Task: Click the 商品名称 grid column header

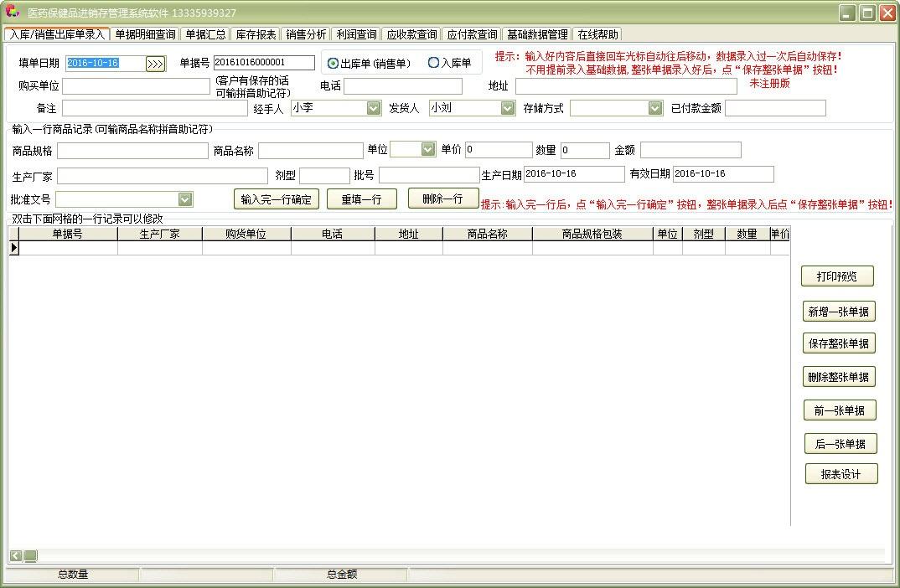Action: coord(488,234)
